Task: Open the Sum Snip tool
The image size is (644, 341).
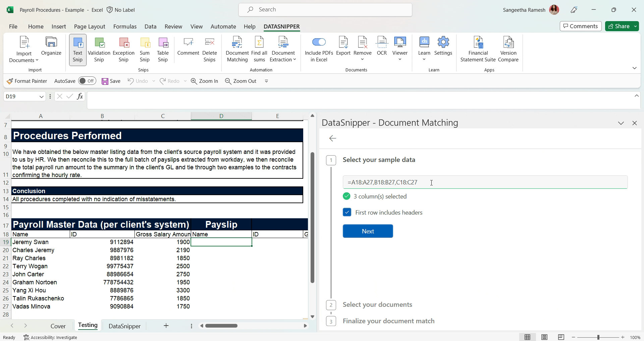Action: pyautogui.click(x=145, y=50)
